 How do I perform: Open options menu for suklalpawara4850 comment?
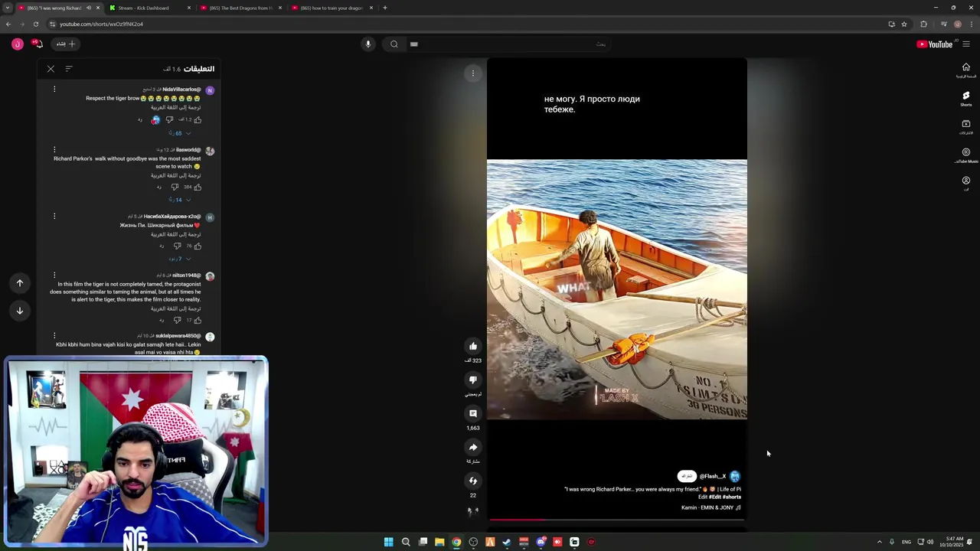coord(54,336)
